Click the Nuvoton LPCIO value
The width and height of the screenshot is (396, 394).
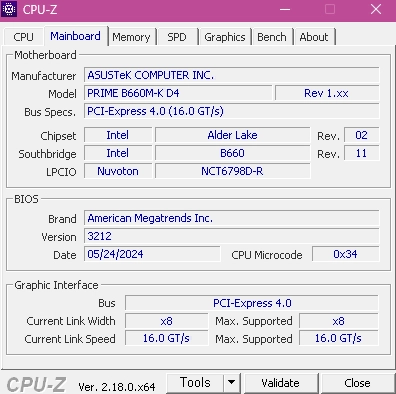[x=118, y=171]
